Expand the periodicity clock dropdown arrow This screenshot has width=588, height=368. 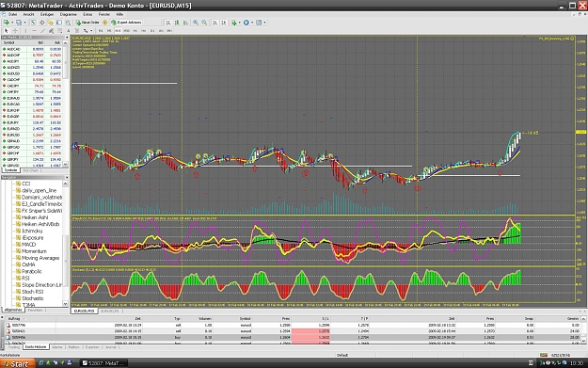coord(252,23)
